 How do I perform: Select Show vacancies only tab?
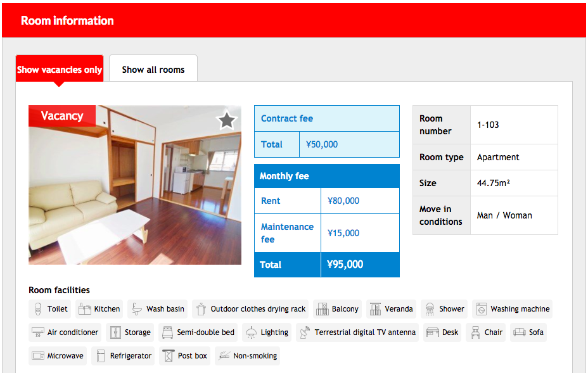coord(60,69)
